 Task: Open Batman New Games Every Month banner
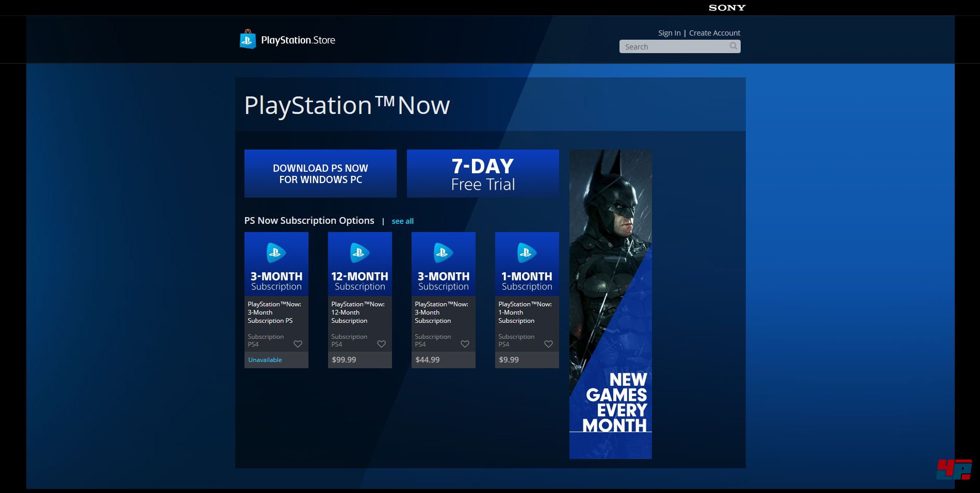[x=610, y=304]
